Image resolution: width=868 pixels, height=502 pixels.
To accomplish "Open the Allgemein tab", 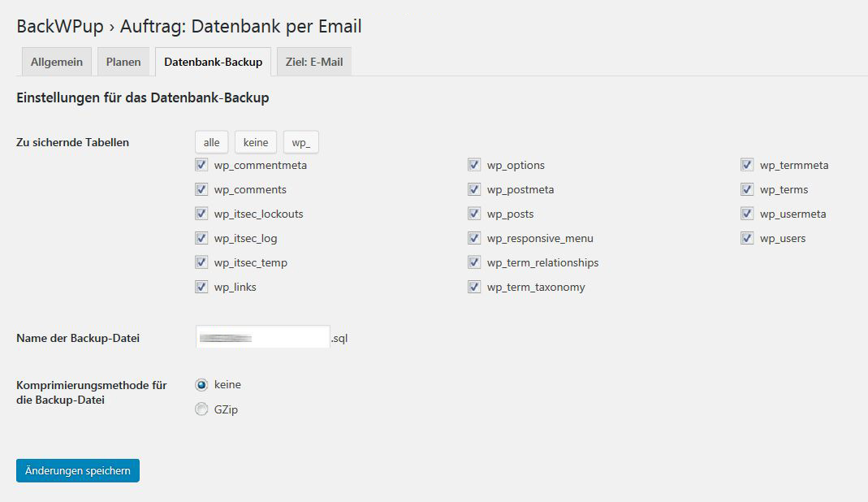I will pos(57,62).
